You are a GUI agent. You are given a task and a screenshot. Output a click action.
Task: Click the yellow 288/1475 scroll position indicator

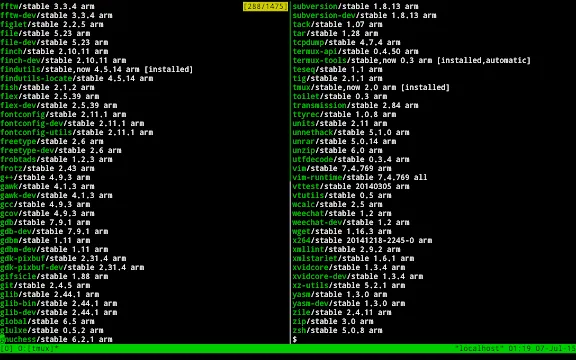coord(265,6)
